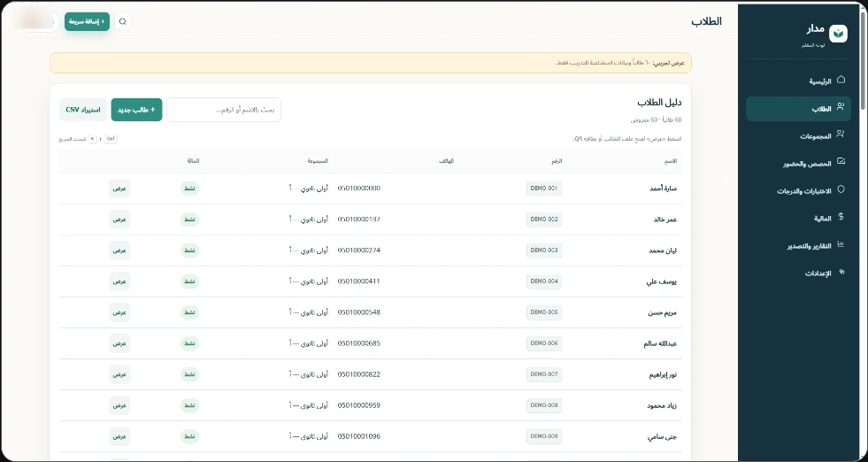
Task: Click the الاسم column header
Action: click(x=671, y=161)
